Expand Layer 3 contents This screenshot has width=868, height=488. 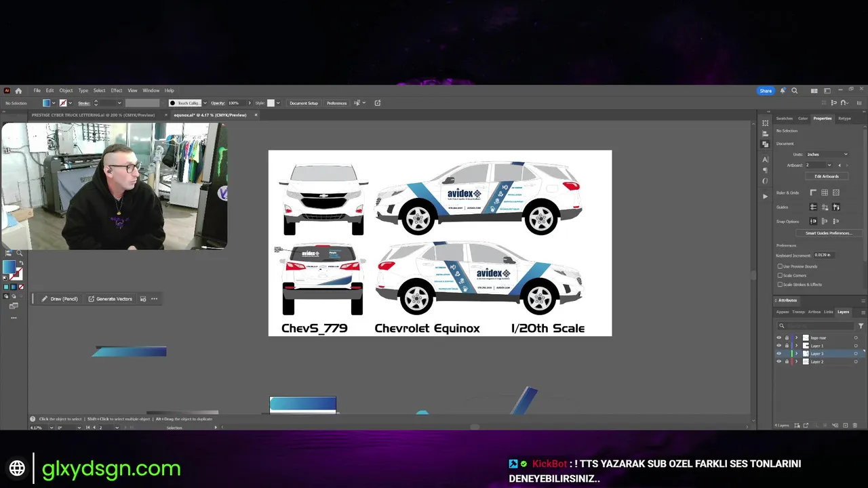pyautogui.click(x=796, y=354)
